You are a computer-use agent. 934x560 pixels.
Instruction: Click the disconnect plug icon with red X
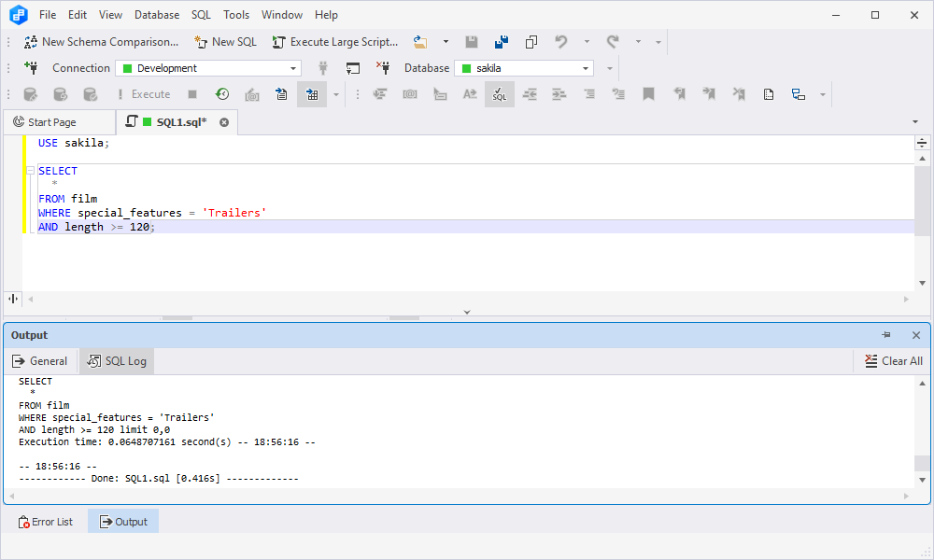(383, 68)
